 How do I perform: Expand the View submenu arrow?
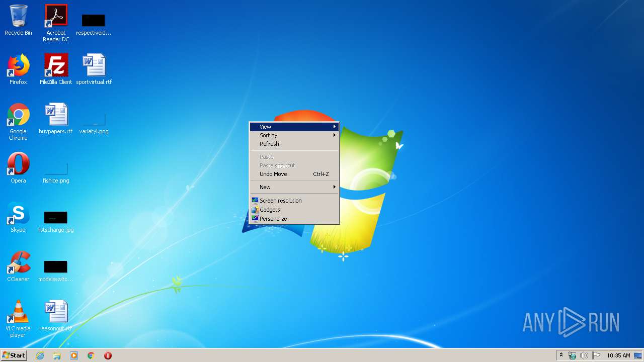[334, 127]
